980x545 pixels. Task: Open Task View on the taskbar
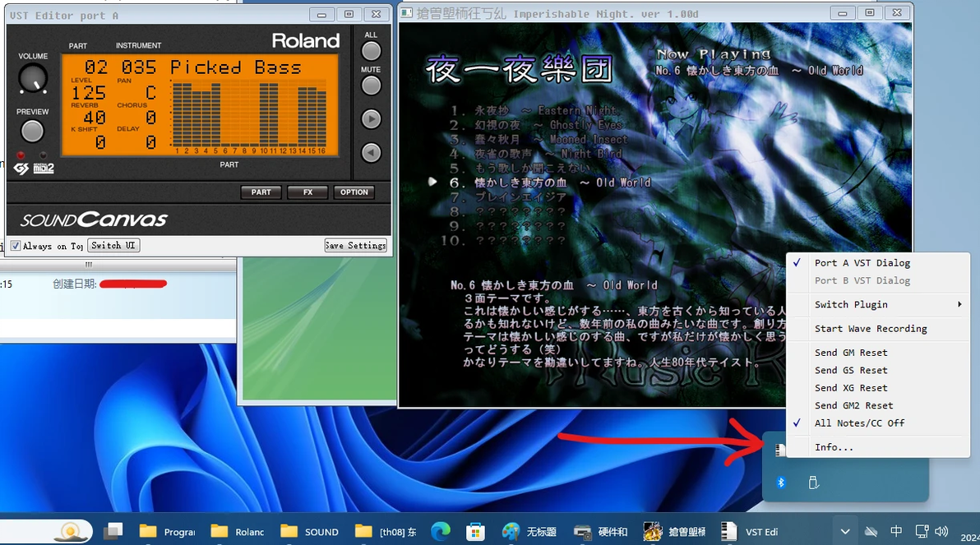[113, 532]
